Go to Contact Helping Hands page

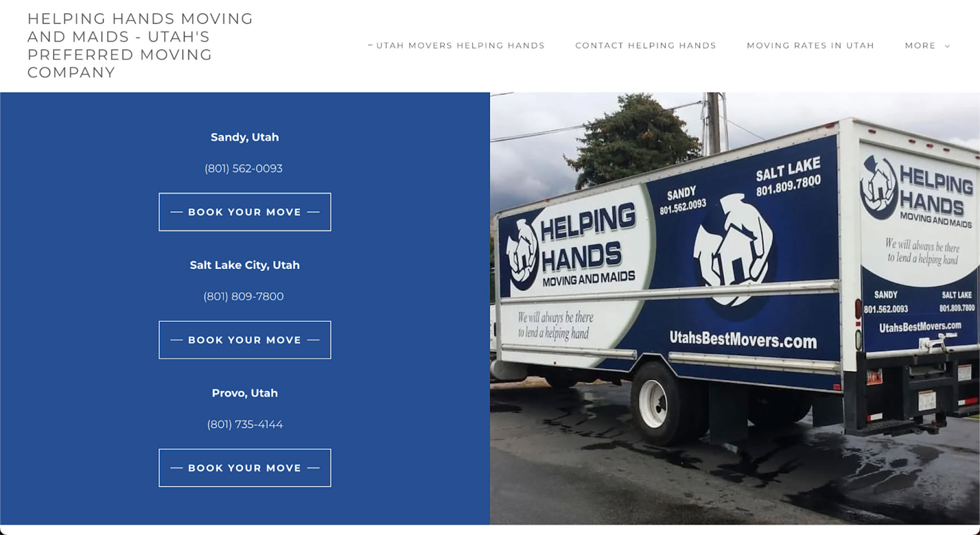(x=646, y=46)
